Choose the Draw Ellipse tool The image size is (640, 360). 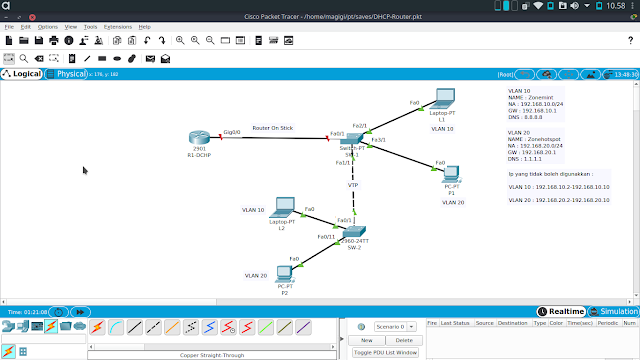tap(117, 58)
